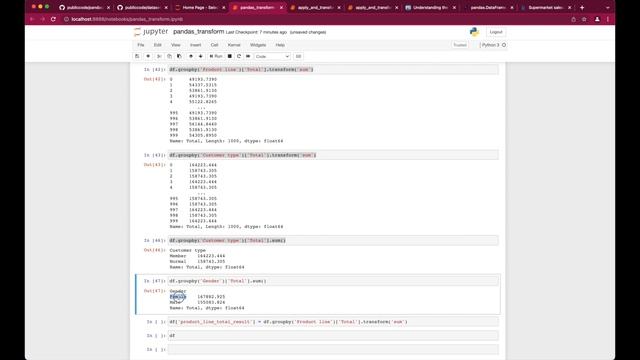Insert a cell below with the plus icon

[148, 56]
